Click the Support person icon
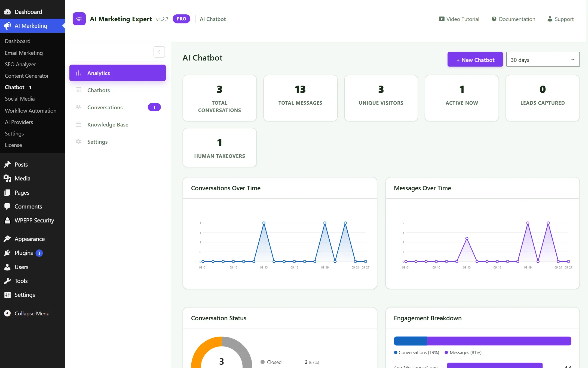588x368 pixels. click(x=550, y=19)
